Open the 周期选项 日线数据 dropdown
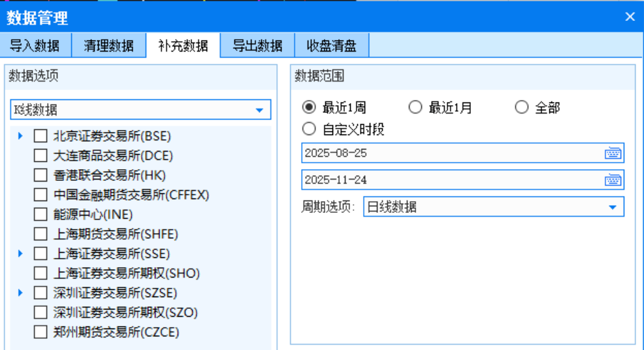 pyautogui.click(x=612, y=208)
